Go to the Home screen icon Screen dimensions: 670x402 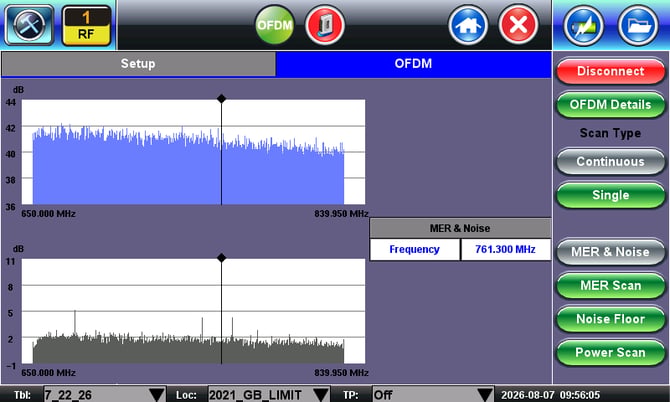(468, 25)
